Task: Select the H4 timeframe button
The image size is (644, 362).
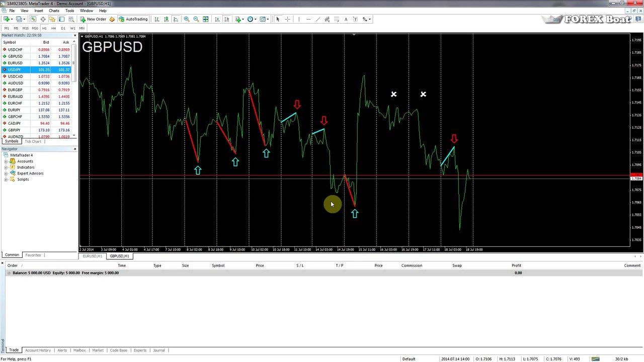Action: click(53, 28)
